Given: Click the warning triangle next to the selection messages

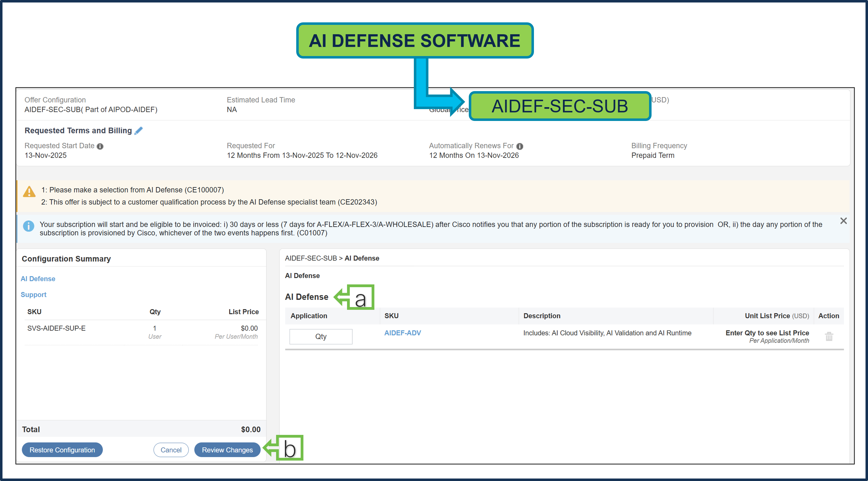Looking at the screenshot, I should (x=29, y=192).
